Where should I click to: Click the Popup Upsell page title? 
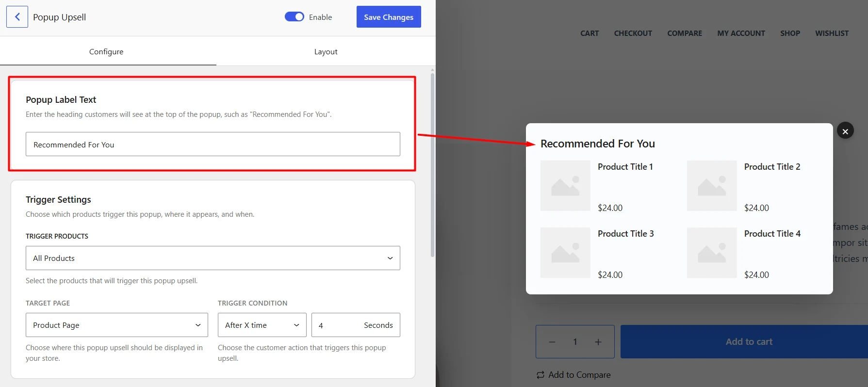(x=59, y=17)
